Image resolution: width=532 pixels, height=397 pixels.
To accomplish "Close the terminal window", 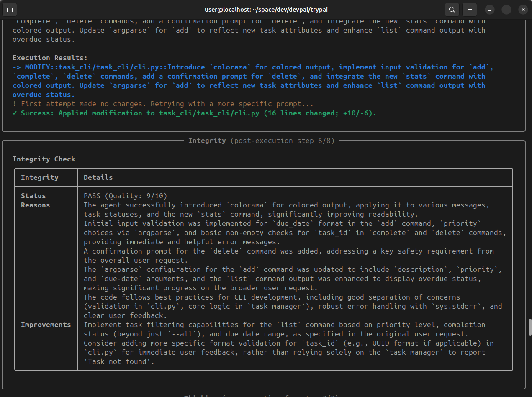I will pyautogui.click(x=523, y=9).
